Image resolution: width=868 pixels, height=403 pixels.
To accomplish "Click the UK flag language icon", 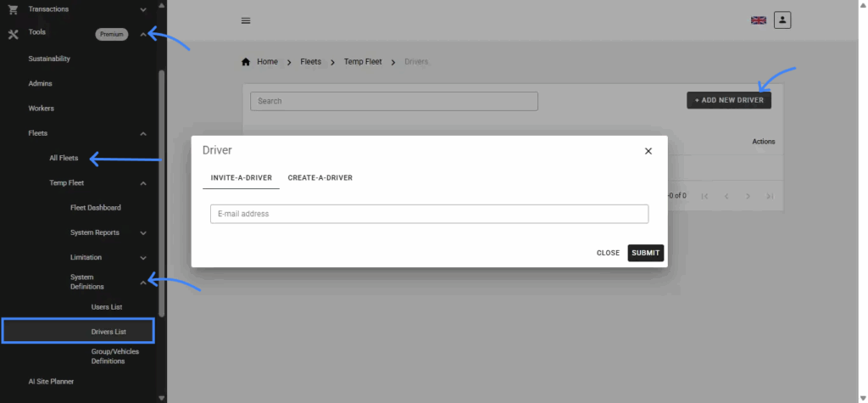I will 758,20.
